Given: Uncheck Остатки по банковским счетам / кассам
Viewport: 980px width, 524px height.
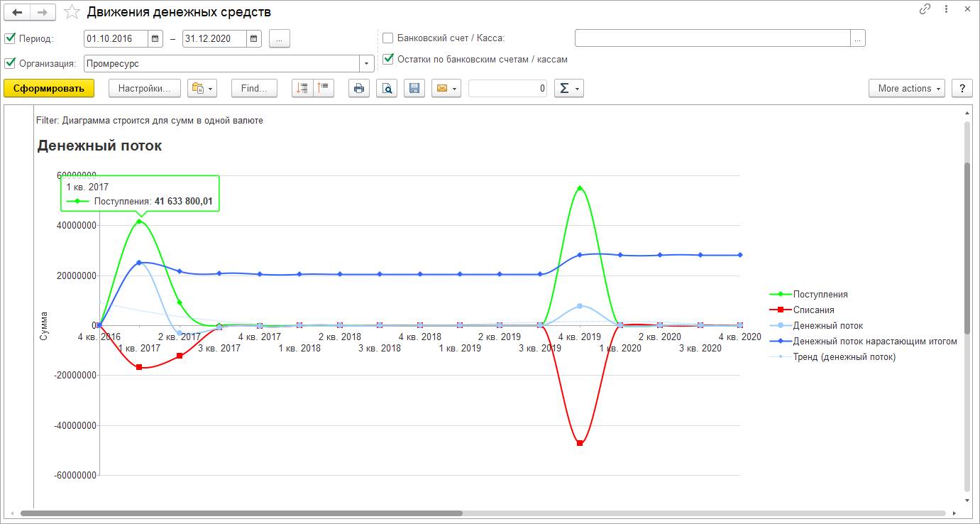Looking at the screenshot, I should [x=388, y=59].
